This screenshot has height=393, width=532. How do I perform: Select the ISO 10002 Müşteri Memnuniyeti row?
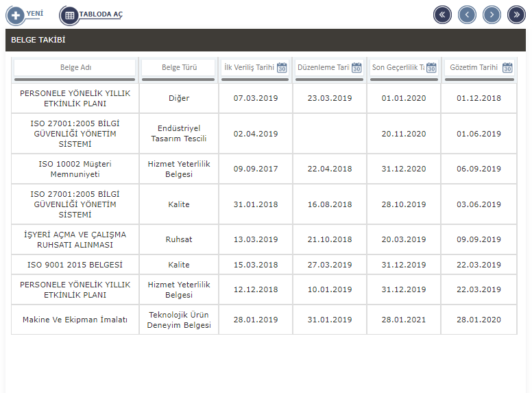[75, 169]
